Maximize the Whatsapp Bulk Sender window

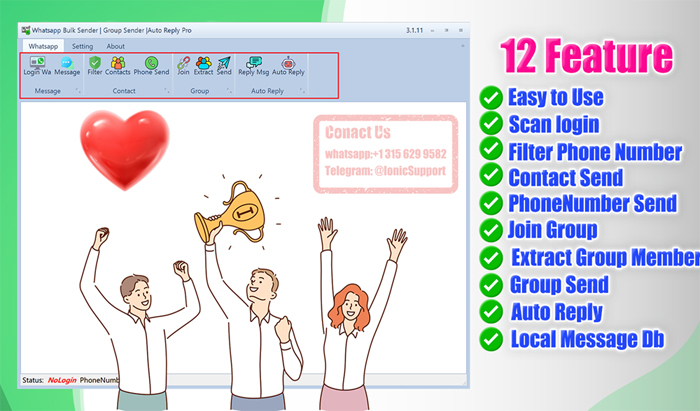pos(446,30)
